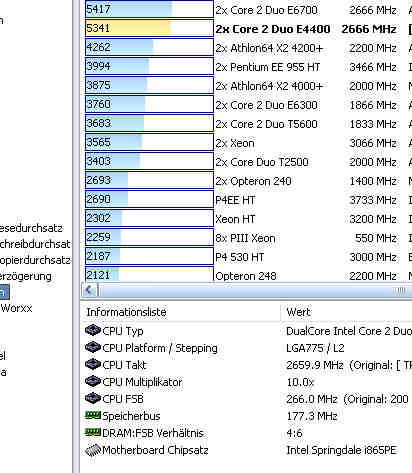
Task: Click the 10.0x multiplier value
Action: point(300,382)
